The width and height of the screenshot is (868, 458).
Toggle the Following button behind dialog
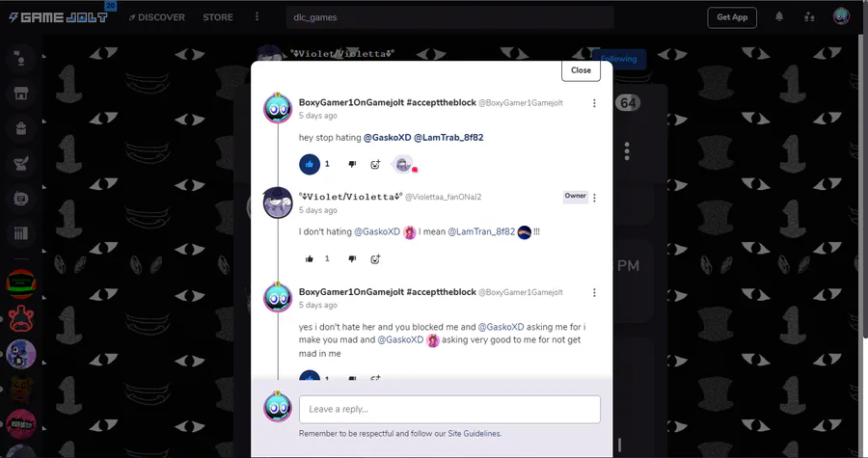tap(618, 59)
